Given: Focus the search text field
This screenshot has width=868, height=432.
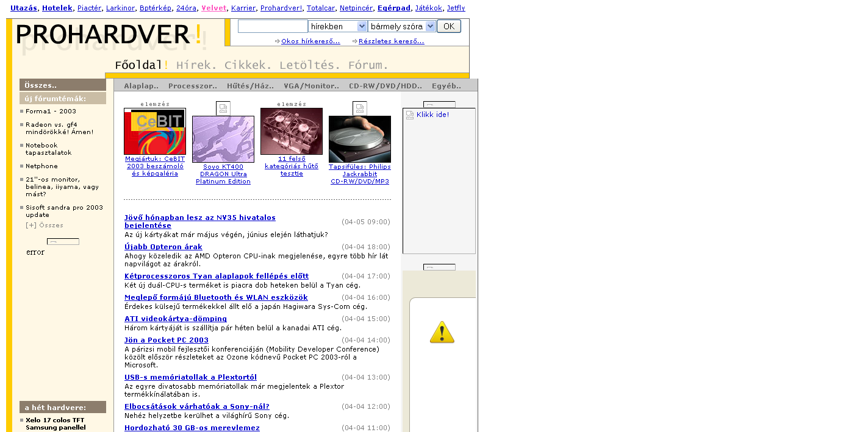Looking at the screenshot, I should 273,26.
